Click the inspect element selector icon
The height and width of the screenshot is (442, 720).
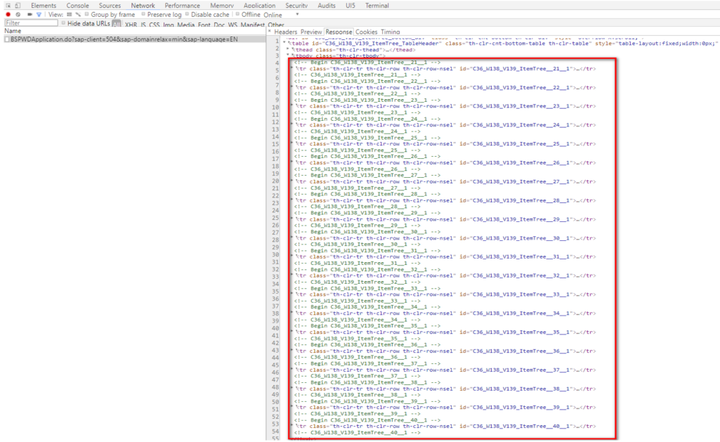pos(8,6)
